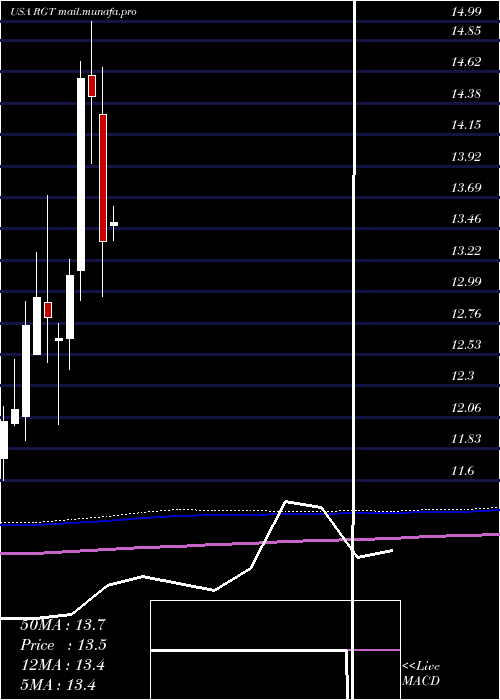Screen dimensions: 500x700
Task: Pick the 13.92 price axis value
Action: pyautogui.click(x=466, y=157)
